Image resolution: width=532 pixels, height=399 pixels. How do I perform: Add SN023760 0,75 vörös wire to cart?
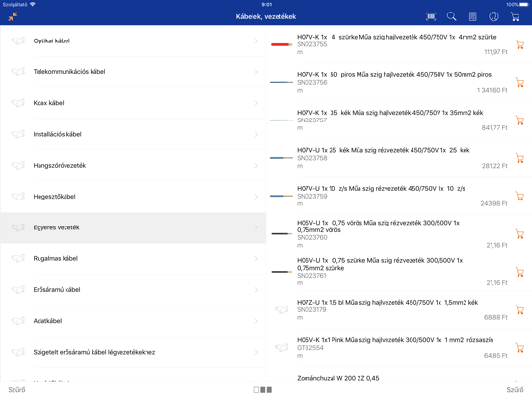click(519, 234)
